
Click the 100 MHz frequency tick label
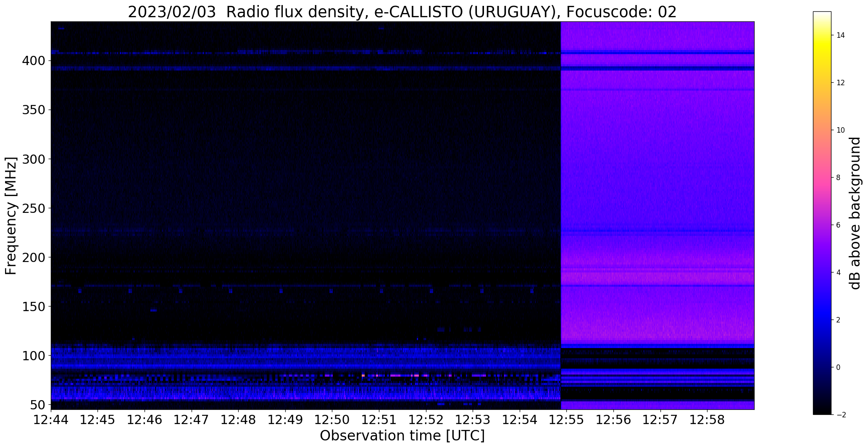click(x=34, y=356)
